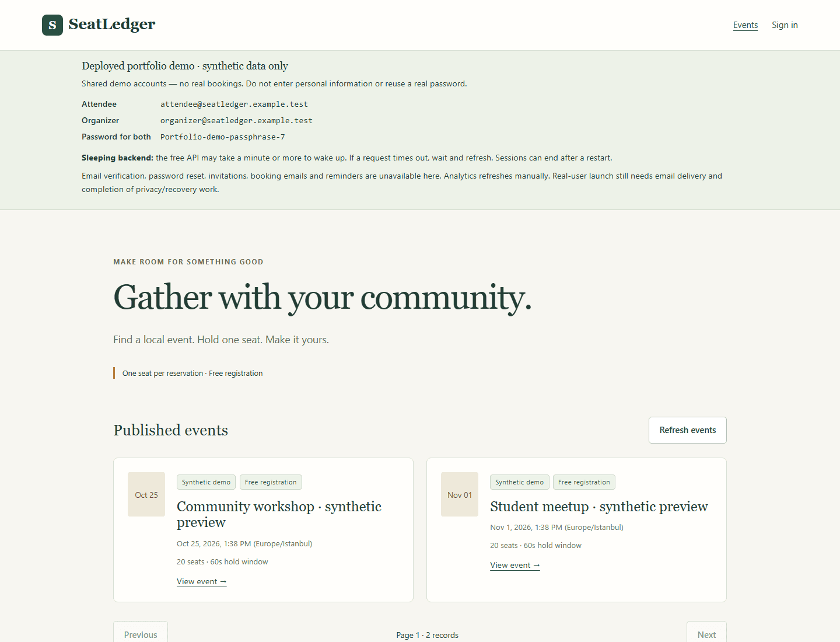Click the organizer@seatledger.example.test email text

[236, 121]
